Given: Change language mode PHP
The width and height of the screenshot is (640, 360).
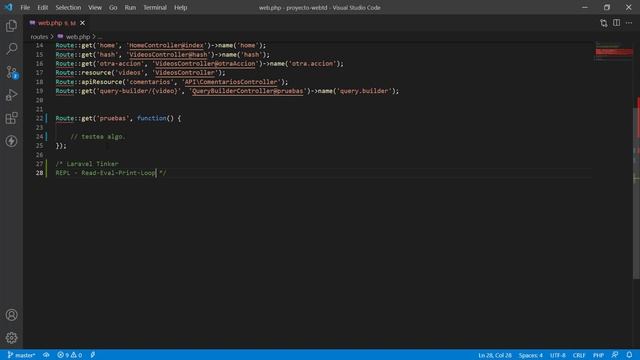Looking at the screenshot, I should (x=598, y=355).
